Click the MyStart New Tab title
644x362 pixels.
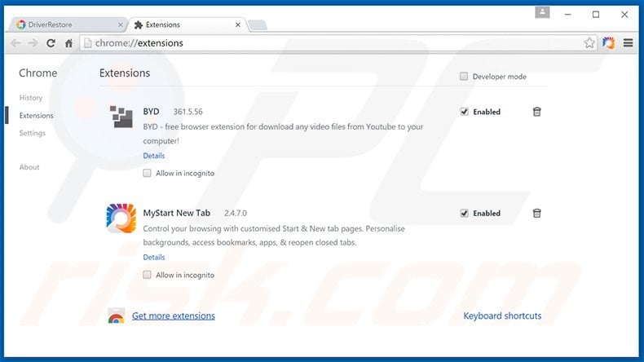[177, 214]
